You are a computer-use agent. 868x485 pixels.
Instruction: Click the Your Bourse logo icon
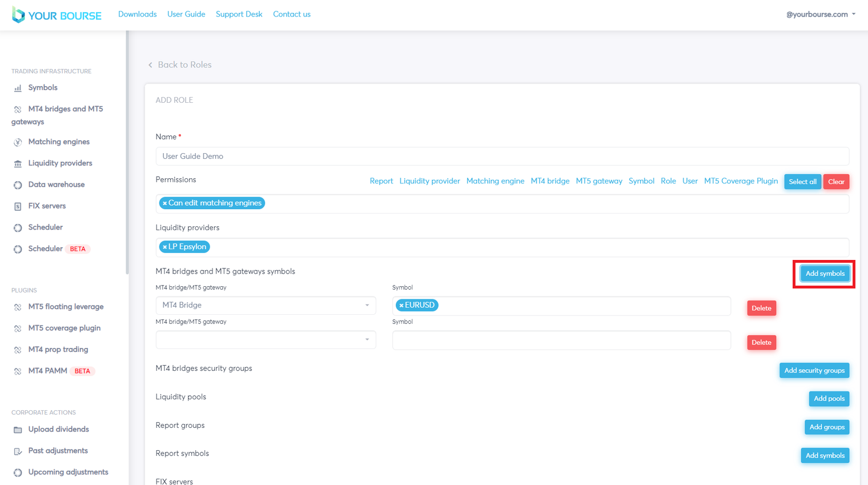pyautogui.click(x=18, y=15)
